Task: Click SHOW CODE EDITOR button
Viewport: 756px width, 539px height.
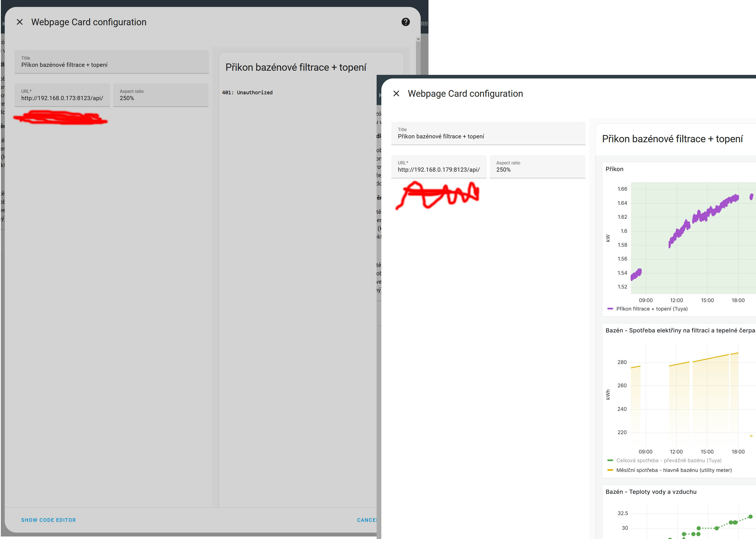Action: (49, 520)
